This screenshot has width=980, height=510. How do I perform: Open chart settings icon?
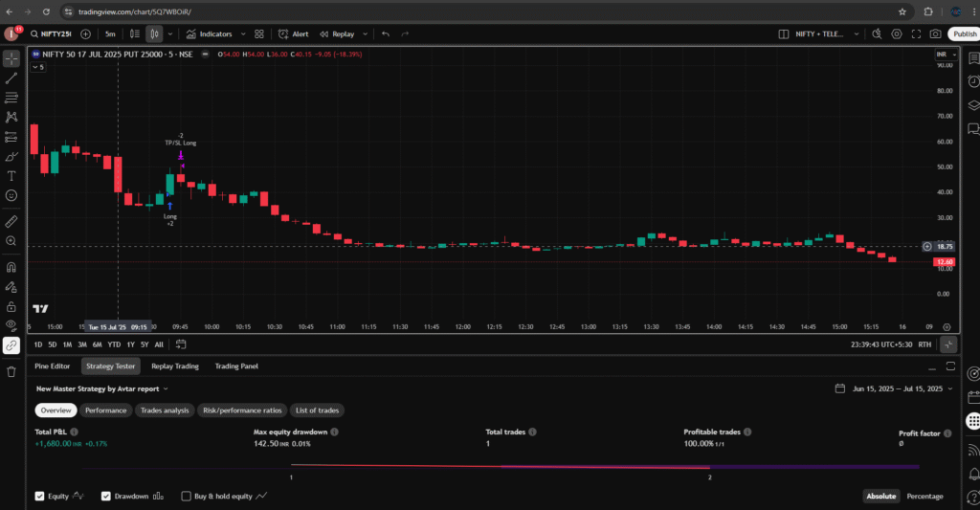pos(896,33)
